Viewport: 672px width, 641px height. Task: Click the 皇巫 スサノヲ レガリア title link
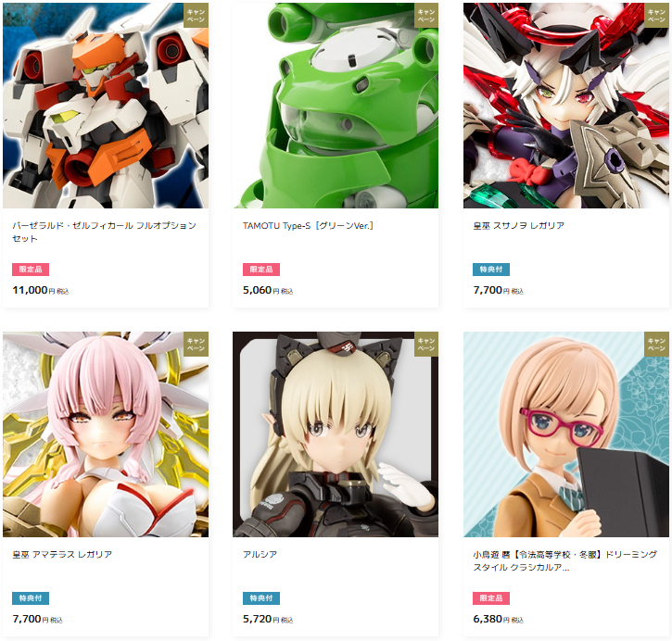point(518,226)
